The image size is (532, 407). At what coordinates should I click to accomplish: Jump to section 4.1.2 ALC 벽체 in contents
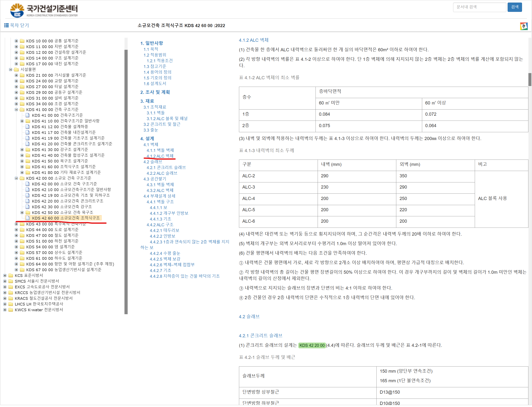[160, 156]
